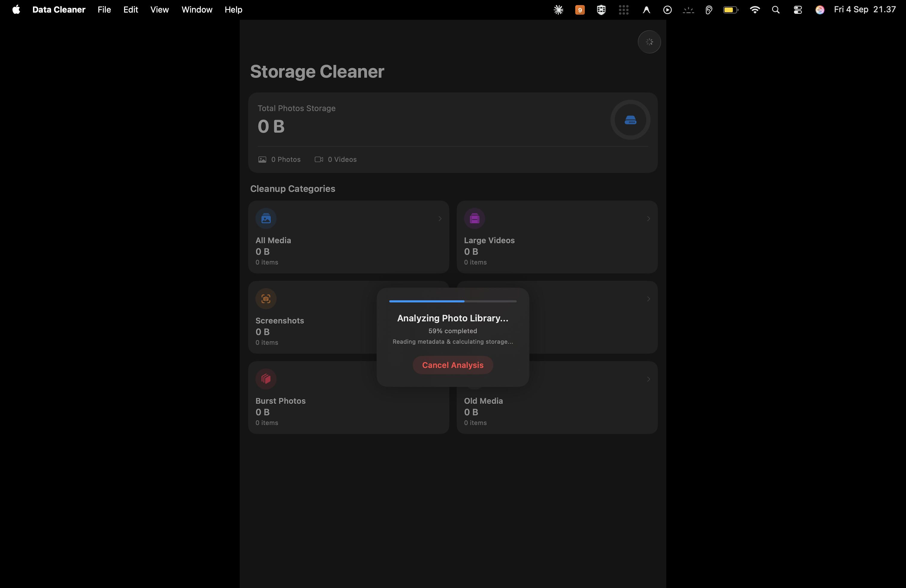Open the File menu
The width and height of the screenshot is (906, 588).
tap(104, 10)
